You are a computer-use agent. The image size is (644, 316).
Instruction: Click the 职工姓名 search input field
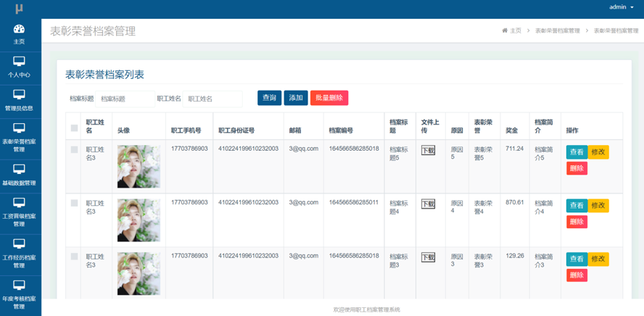212,99
